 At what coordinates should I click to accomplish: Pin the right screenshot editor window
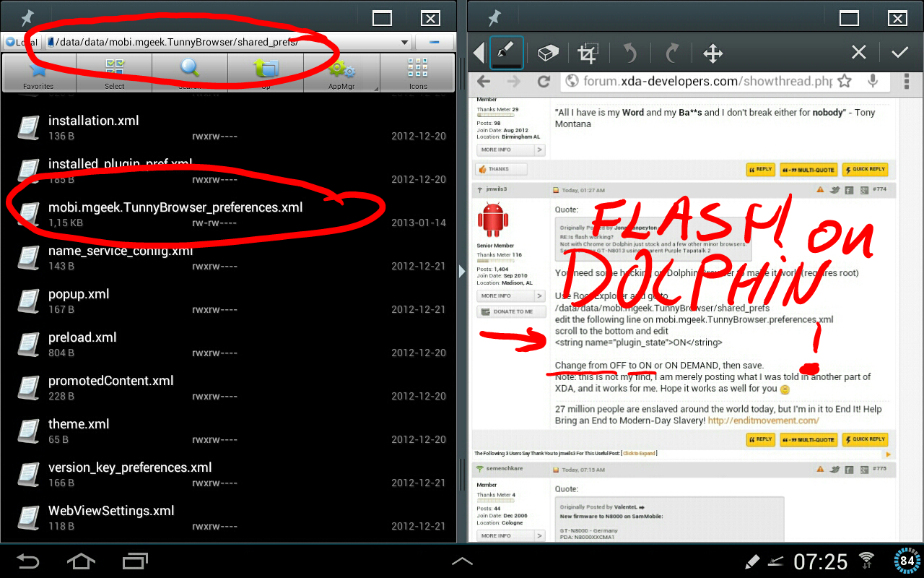494,17
